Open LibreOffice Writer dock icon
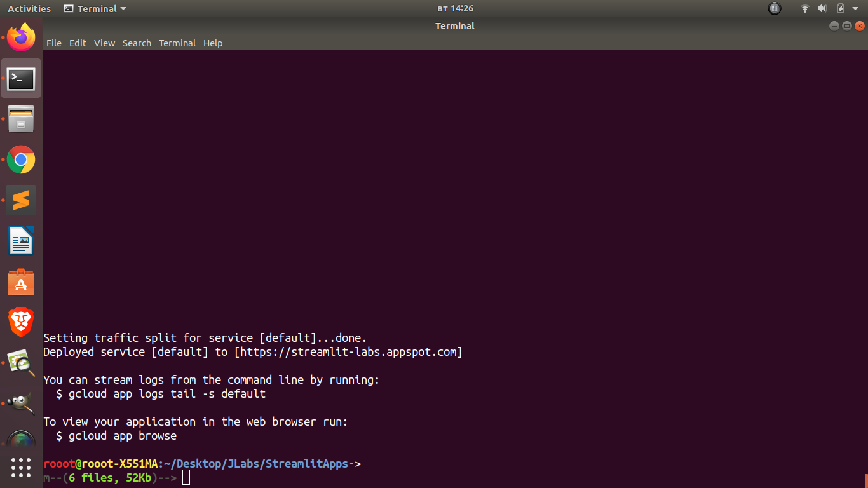 point(21,241)
